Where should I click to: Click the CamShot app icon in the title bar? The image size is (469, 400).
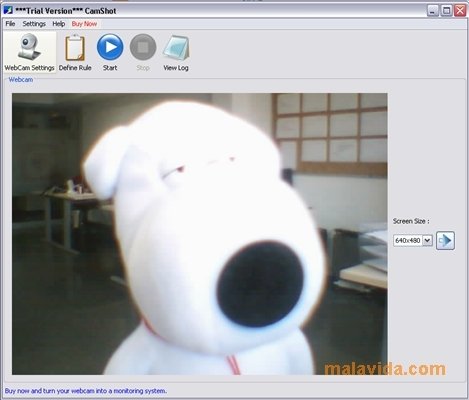coord(8,10)
